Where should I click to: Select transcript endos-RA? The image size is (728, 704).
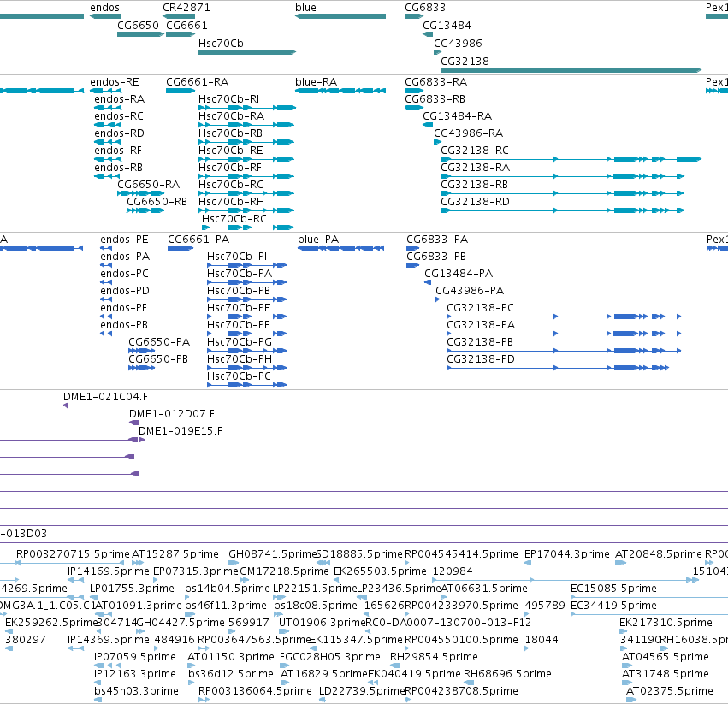119,99
